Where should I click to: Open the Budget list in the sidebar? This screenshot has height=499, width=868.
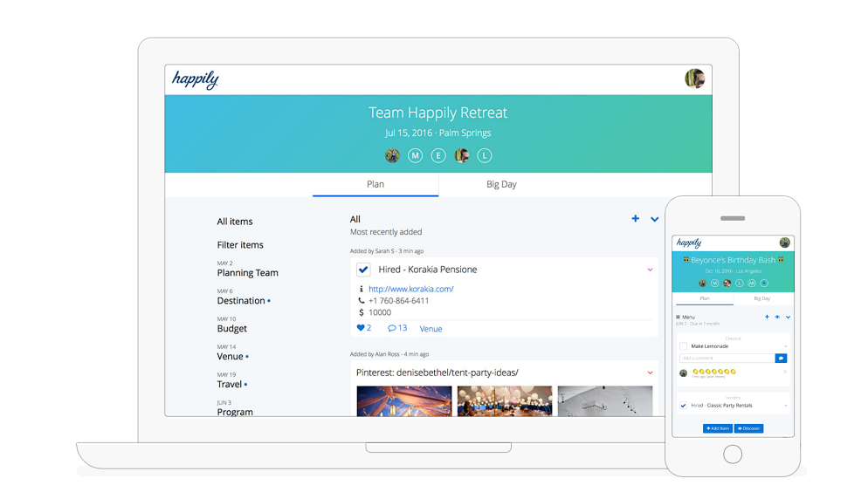pos(232,329)
